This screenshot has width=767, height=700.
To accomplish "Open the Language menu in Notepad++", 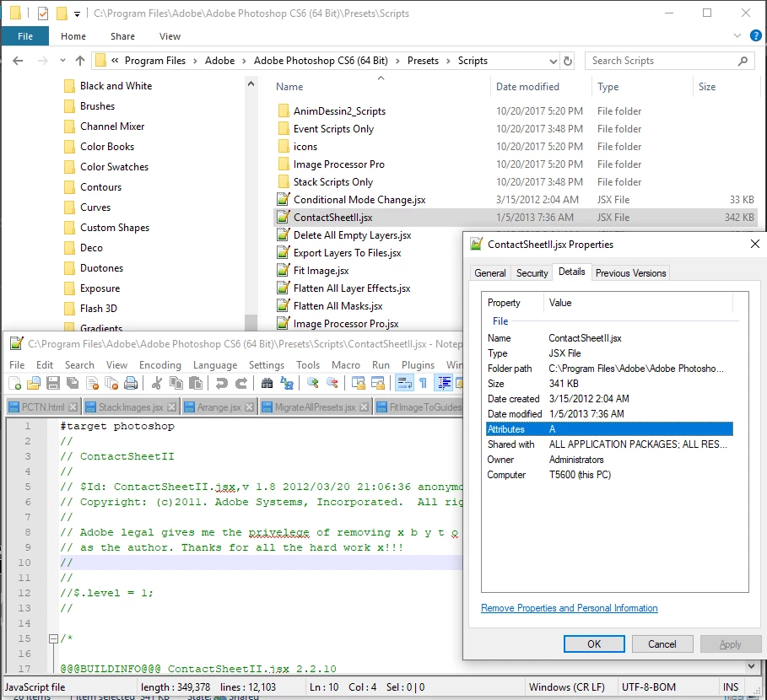I will (215, 365).
